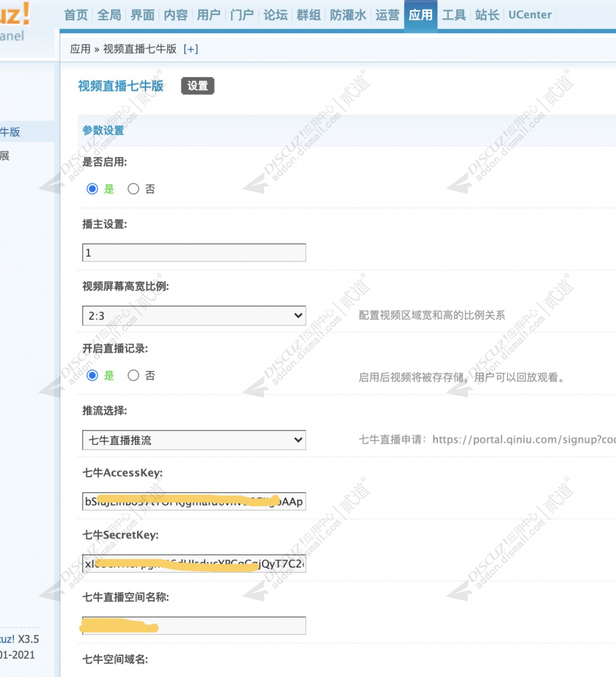Screen dimensions: 616x677
Task: Select 否 under 是否启用
Action: (x=133, y=189)
